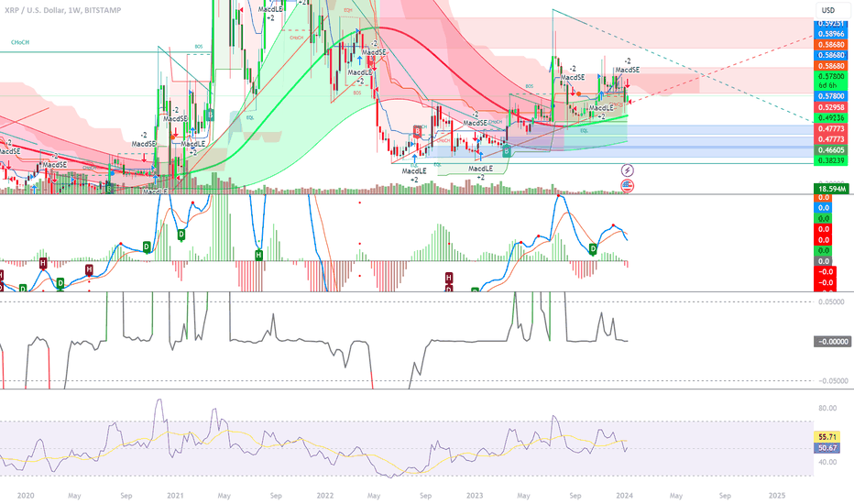The image size is (854, 504).
Task: Open the USD currency selector
Action: [828, 10]
